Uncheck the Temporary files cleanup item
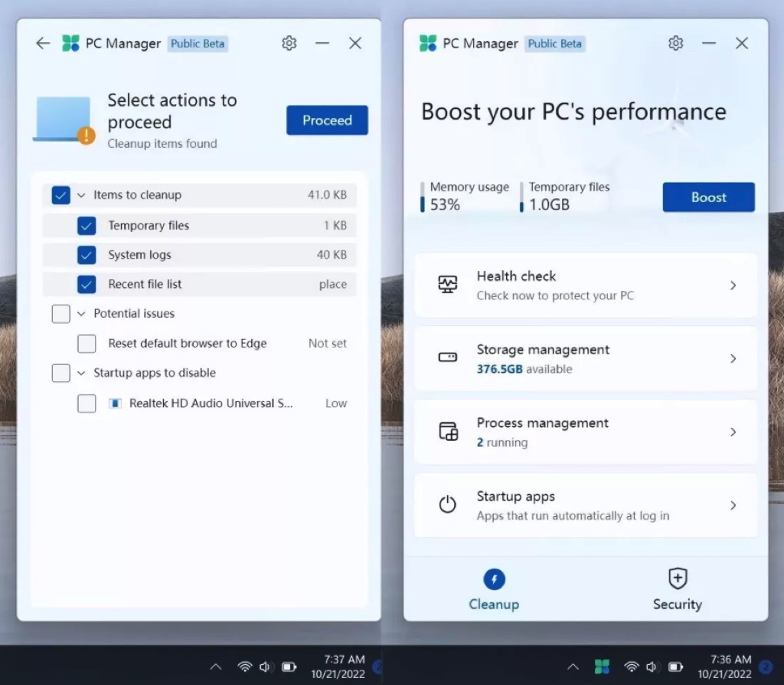The height and width of the screenshot is (685, 784). [x=87, y=225]
